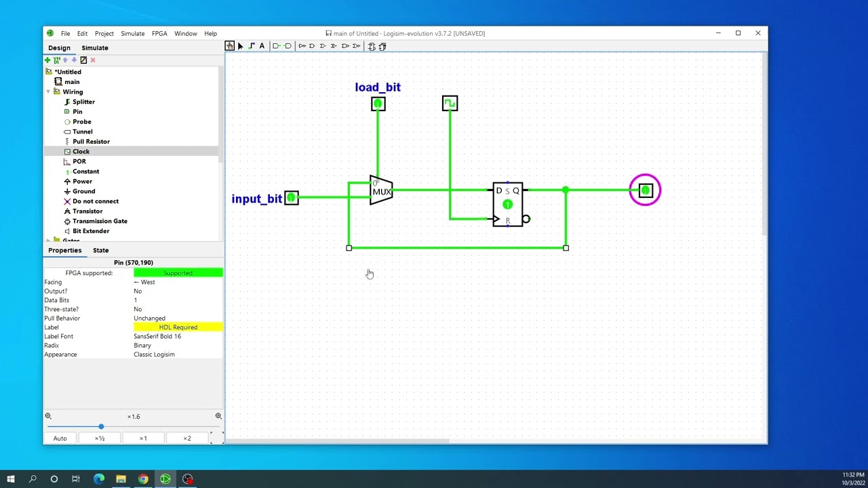
Task: Click the circled output pin
Action: [645, 190]
